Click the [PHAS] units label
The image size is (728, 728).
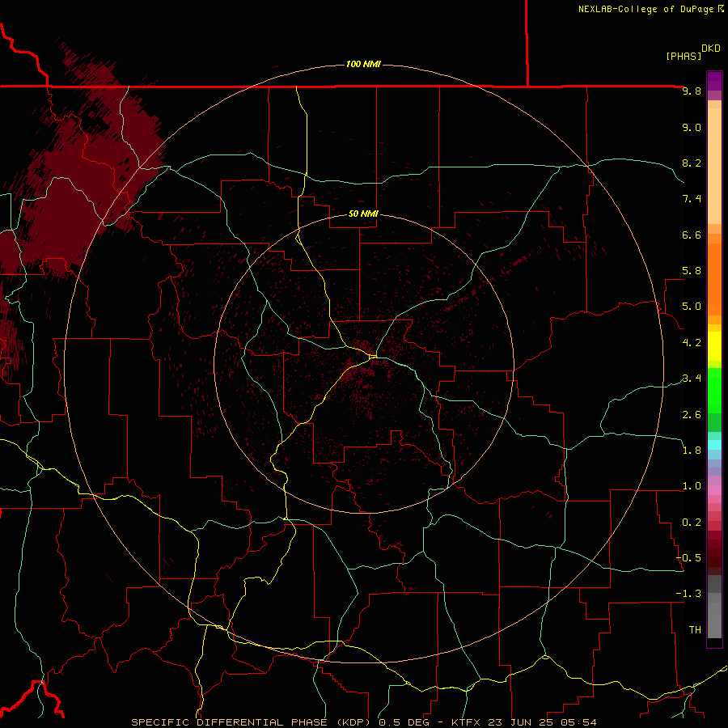pos(684,57)
